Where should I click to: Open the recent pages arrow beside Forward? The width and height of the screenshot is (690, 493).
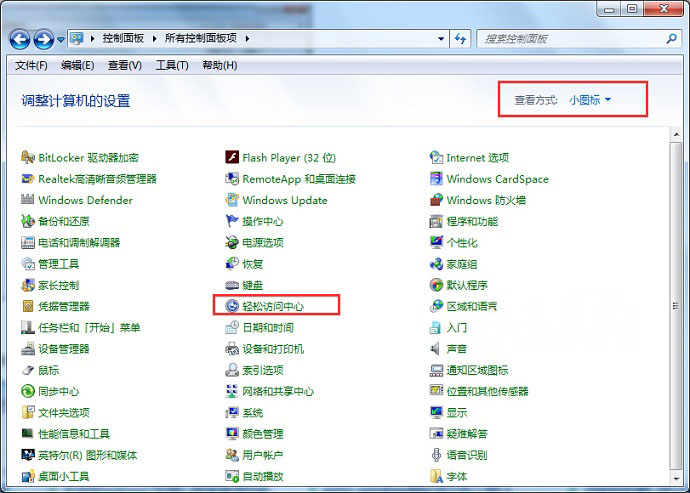point(61,40)
